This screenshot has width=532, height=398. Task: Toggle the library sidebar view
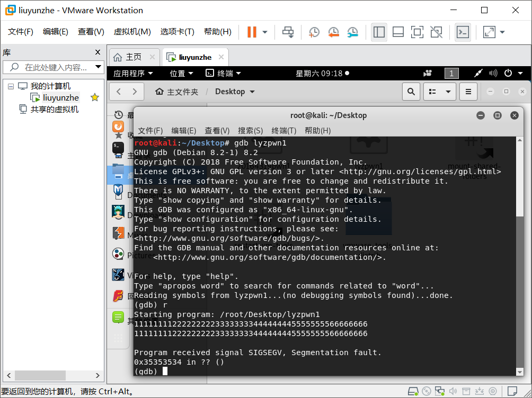point(379,32)
